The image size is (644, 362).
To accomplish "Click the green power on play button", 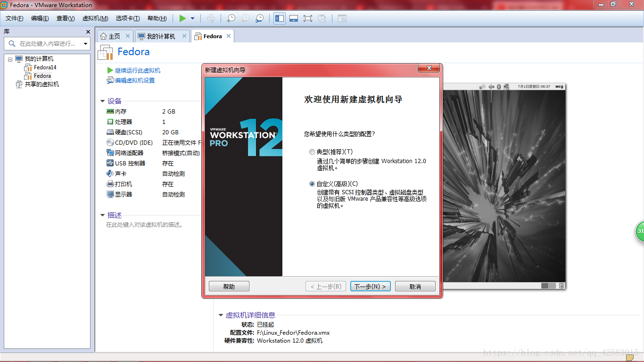I will coord(182,18).
